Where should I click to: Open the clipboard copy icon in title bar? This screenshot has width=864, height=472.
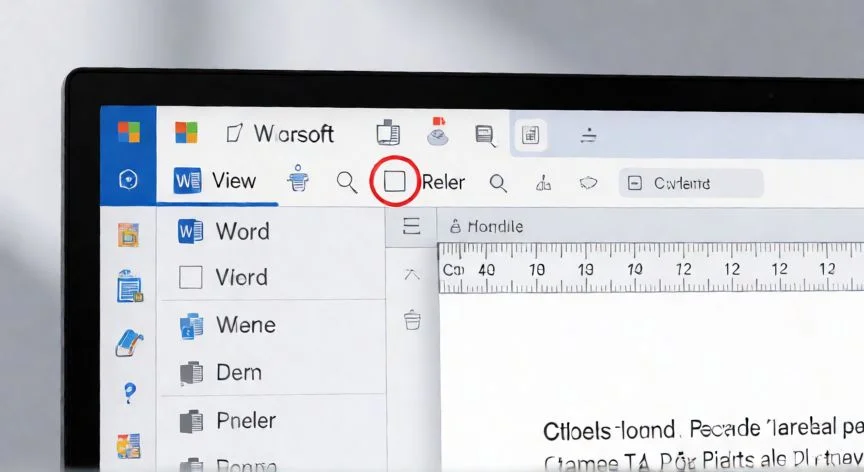[x=388, y=133]
